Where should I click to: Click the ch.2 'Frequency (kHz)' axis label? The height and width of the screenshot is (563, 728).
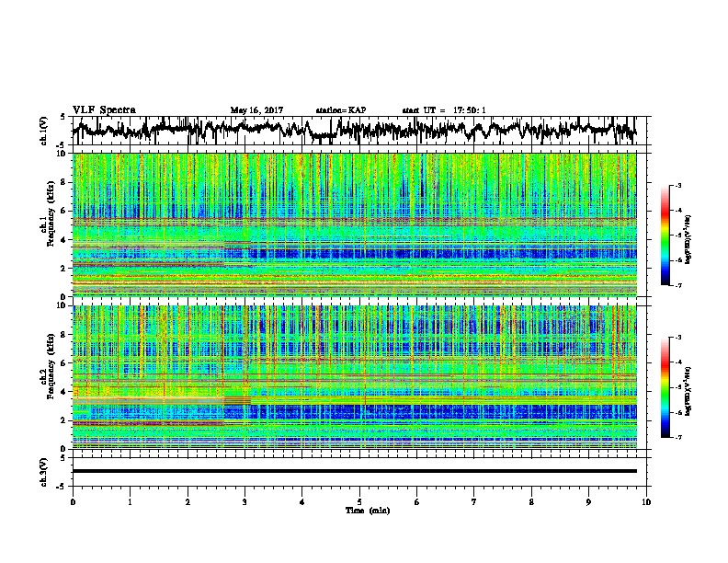[51, 366]
